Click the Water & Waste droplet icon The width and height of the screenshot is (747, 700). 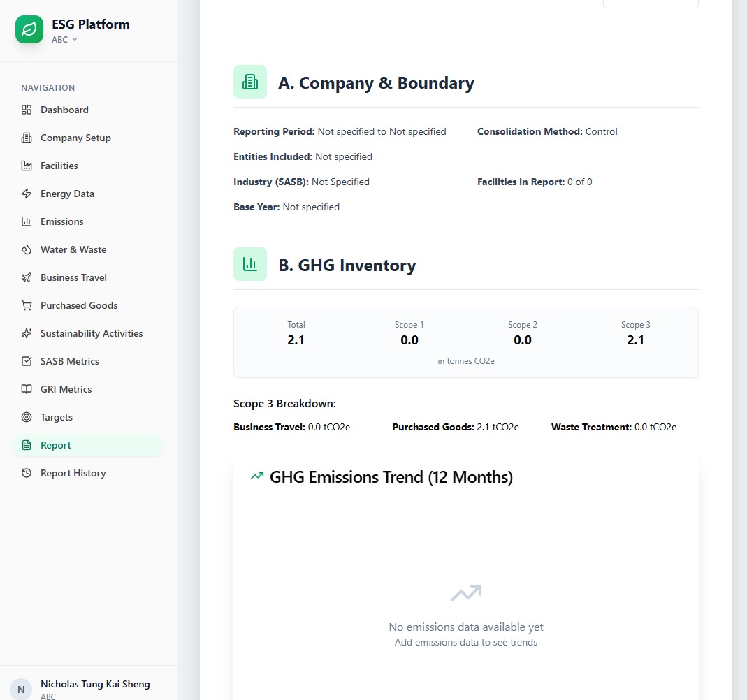pos(27,249)
